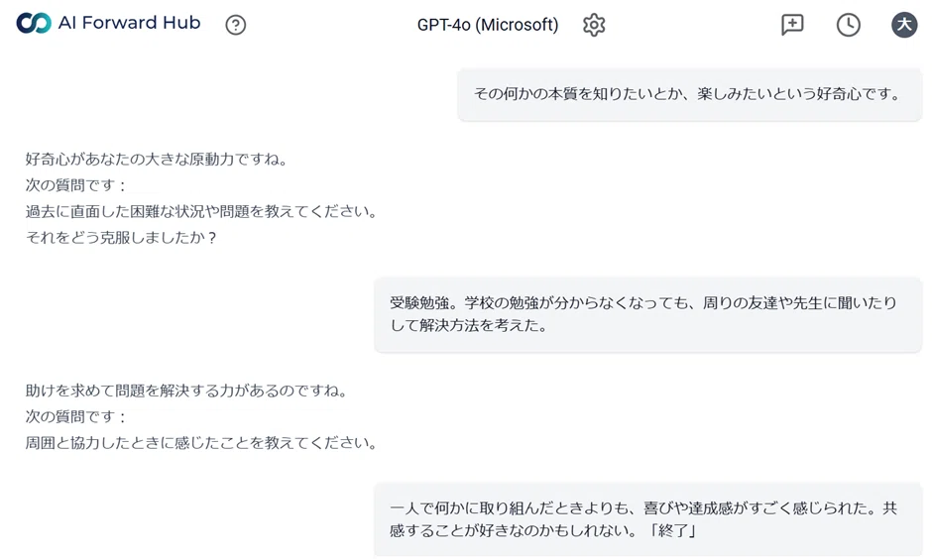Select user message about 好奇心 at top
Image resolution: width=932 pixels, height=560 pixels.
click(x=689, y=94)
